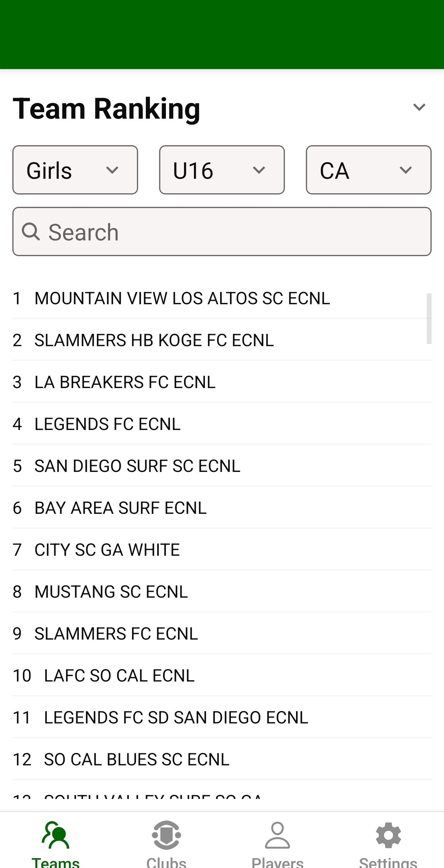Open the Clubs shield icon
Image resolution: width=444 pixels, height=868 pixels.
click(x=166, y=836)
